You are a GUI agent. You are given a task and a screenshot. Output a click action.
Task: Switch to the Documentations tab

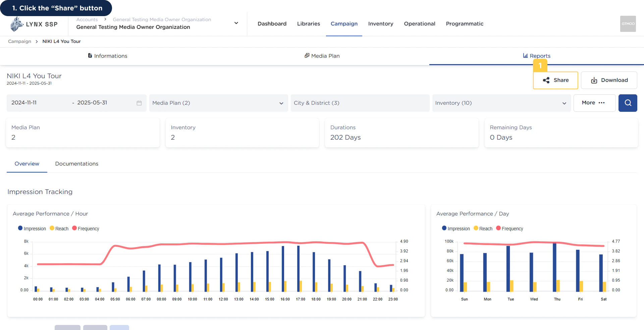click(x=77, y=164)
